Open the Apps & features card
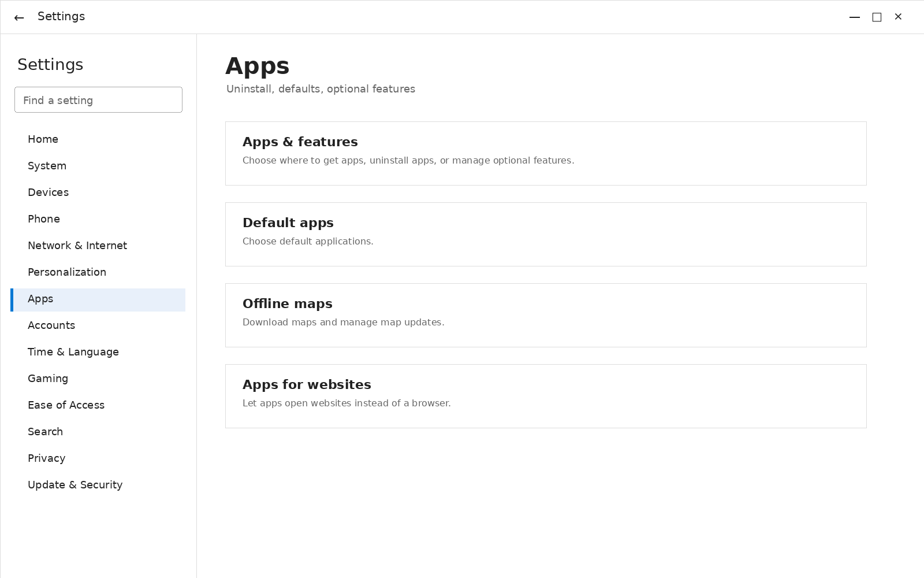The image size is (924, 578). coord(546,153)
